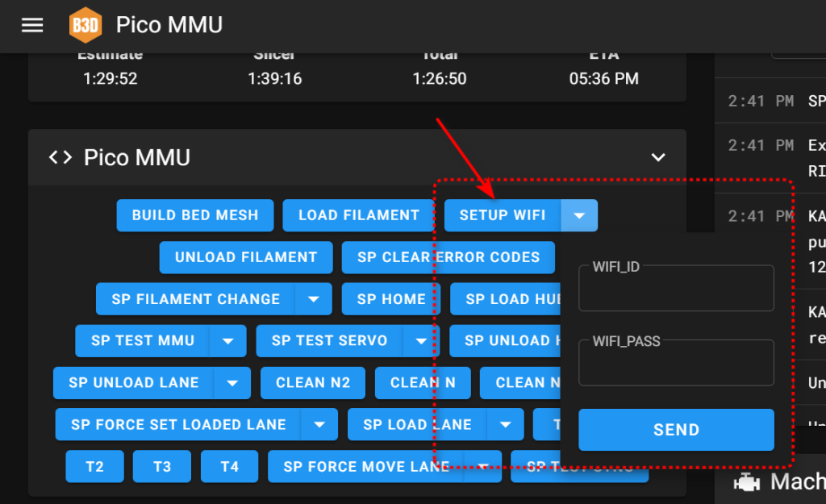Image resolution: width=826 pixels, height=504 pixels.
Task: Click the WIFI_ID input field
Action: point(676,289)
